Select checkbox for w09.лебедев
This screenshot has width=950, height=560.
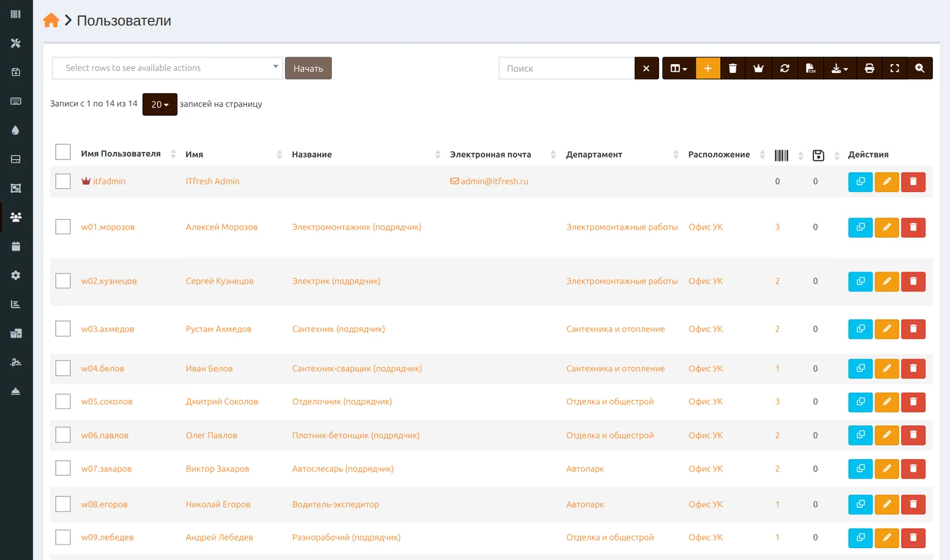(63, 537)
